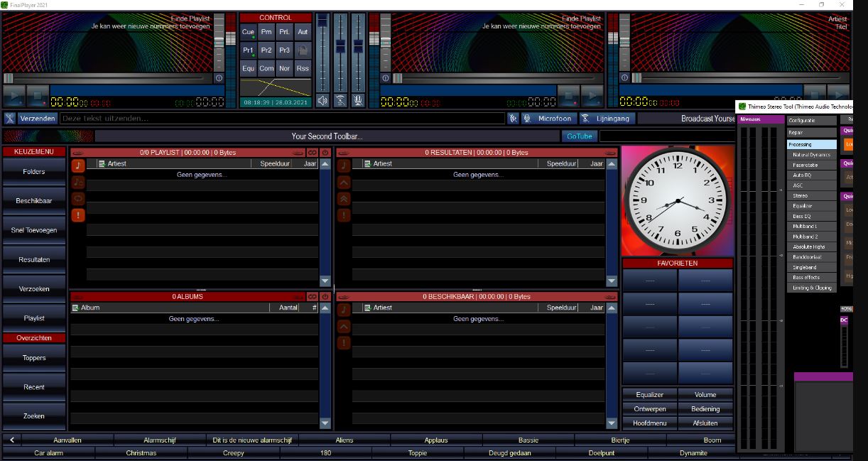This screenshot has width=868, height=461.
Task: Click the exclamation icon in Beschikbaar panel
Action: (x=344, y=343)
